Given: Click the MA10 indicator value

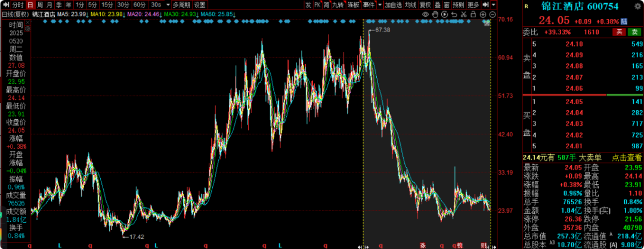Looking at the screenshot, I should [106, 14].
